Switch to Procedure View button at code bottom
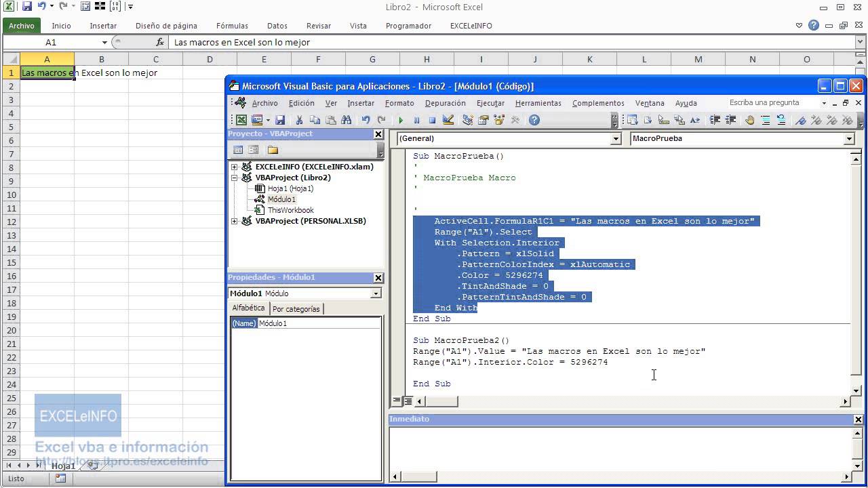 [397, 401]
